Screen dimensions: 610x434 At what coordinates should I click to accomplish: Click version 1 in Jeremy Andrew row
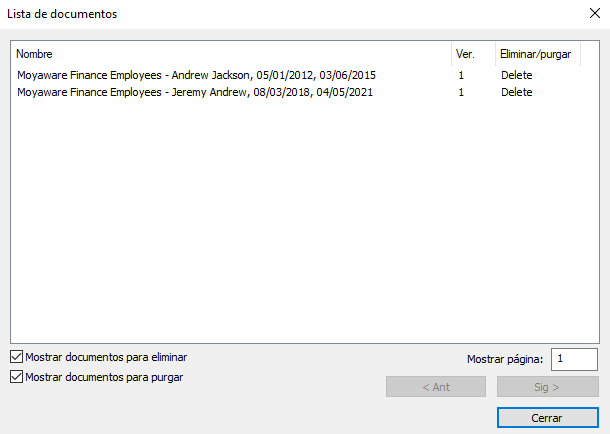461,92
